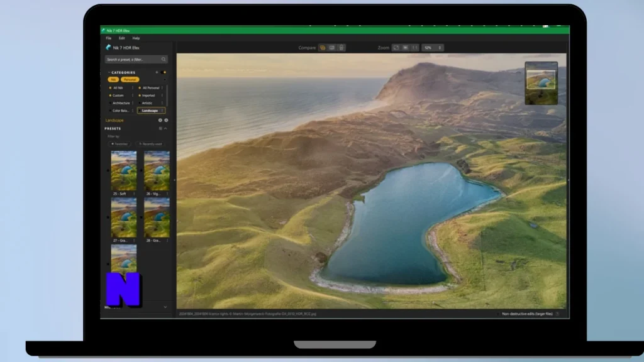Collapse left panel using edge handle
Image resolution: width=644 pixels, height=362 pixels.
click(175, 180)
